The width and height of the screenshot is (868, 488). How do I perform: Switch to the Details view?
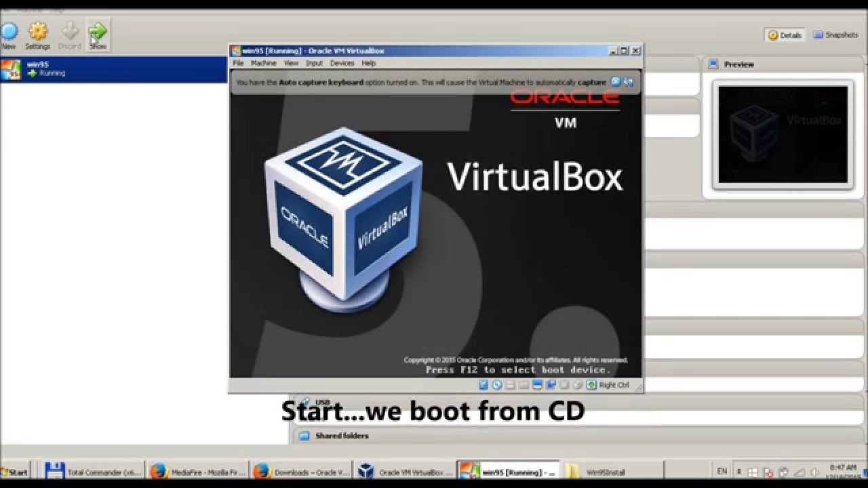785,35
